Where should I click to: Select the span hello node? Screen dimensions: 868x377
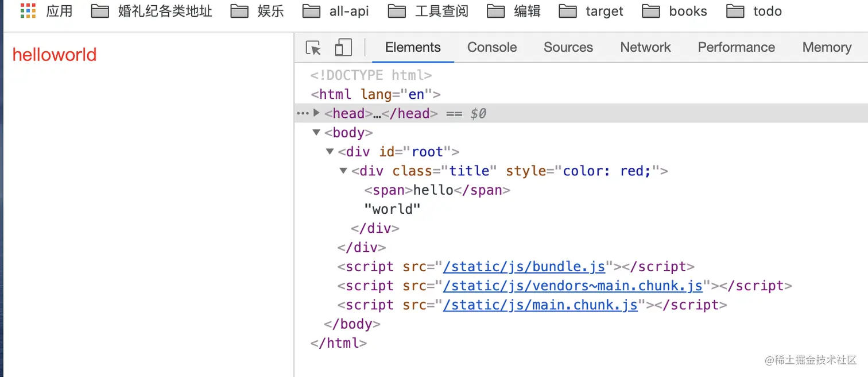(x=437, y=190)
